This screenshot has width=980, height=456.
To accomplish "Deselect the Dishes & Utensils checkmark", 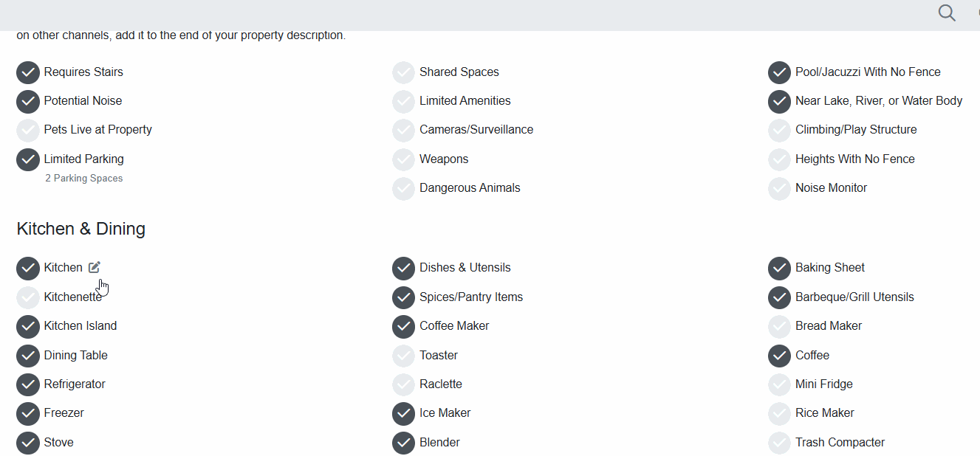I will coord(403,268).
